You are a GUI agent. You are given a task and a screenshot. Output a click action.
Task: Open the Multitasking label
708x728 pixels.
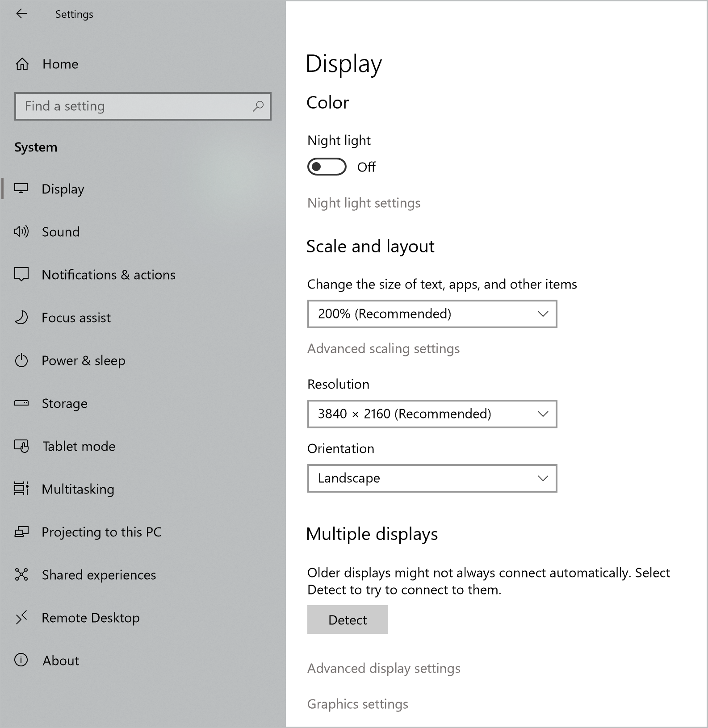pos(78,490)
